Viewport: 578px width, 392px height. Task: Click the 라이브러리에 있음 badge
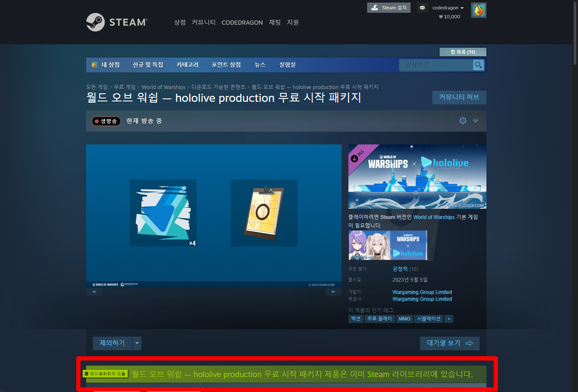[x=105, y=374]
